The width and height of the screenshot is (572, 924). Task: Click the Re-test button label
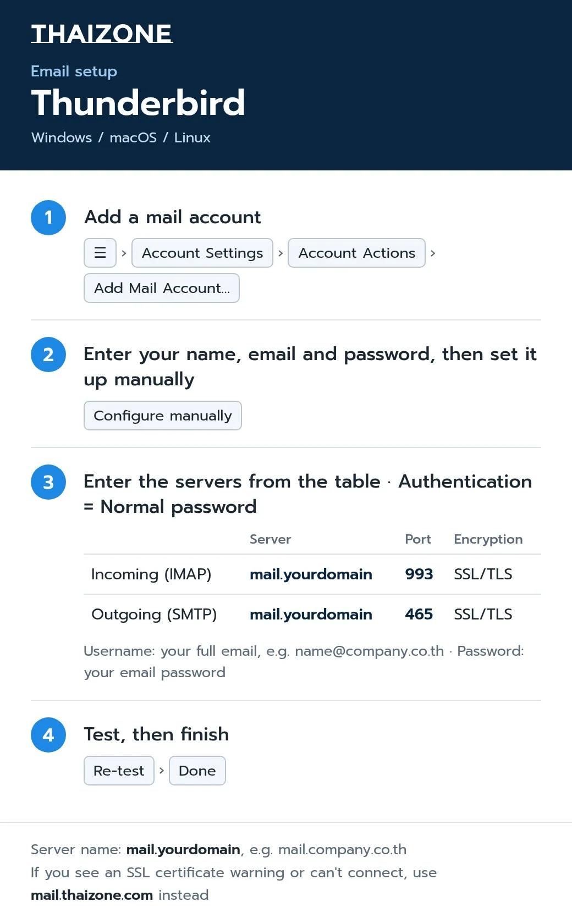point(119,771)
